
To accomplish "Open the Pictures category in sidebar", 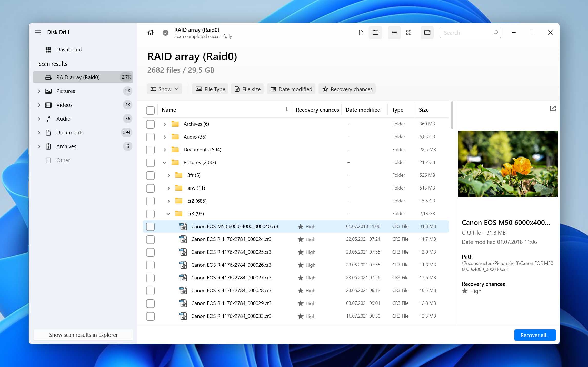I will pyautogui.click(x=66, y=90).
